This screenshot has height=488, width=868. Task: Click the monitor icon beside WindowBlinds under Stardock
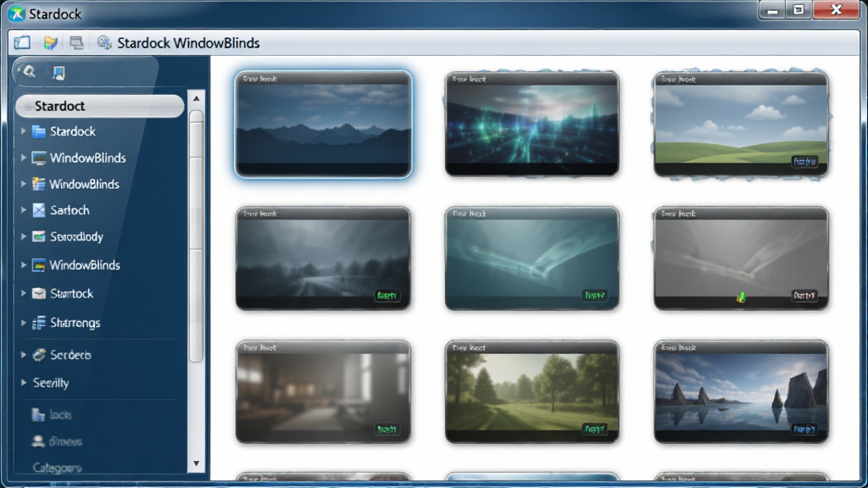(39, 158)
